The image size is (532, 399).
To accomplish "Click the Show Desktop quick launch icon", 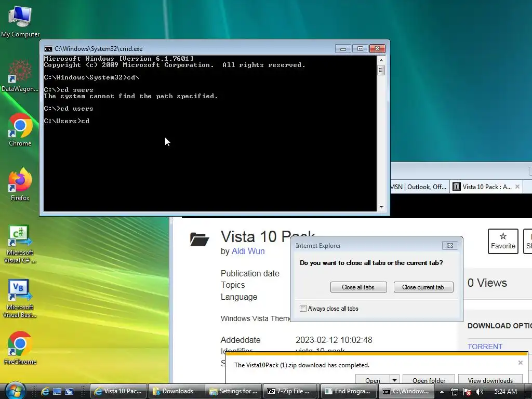I will click(x=57, y=391).
